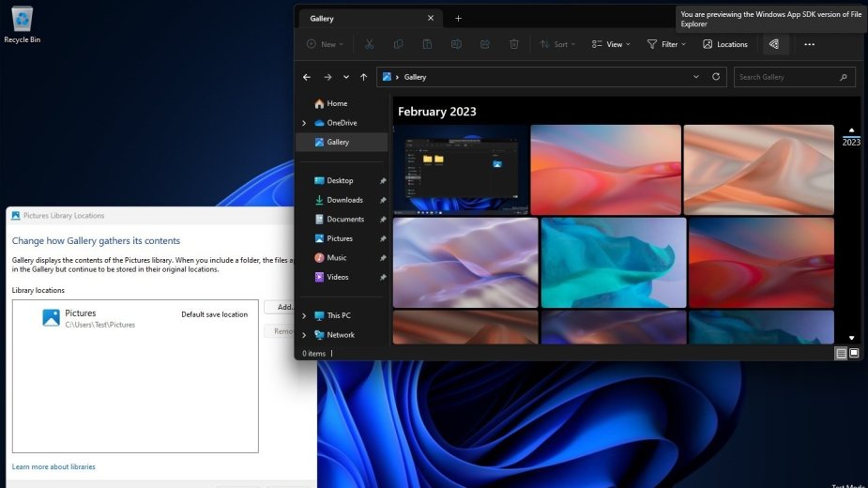868x488 pixels.
Task: Click the Copy icon in Explorer toolbar
Action: click(398, 44)
